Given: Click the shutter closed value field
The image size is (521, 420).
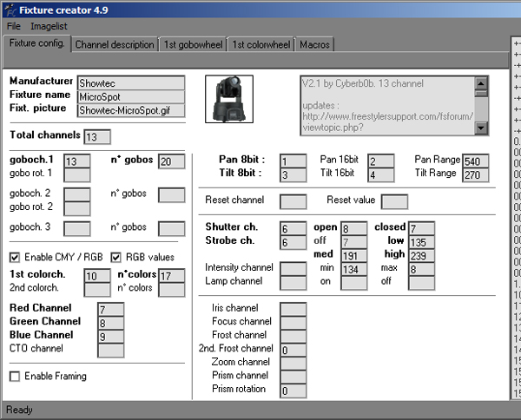Looking at the screenshot, I should (421, 229).
